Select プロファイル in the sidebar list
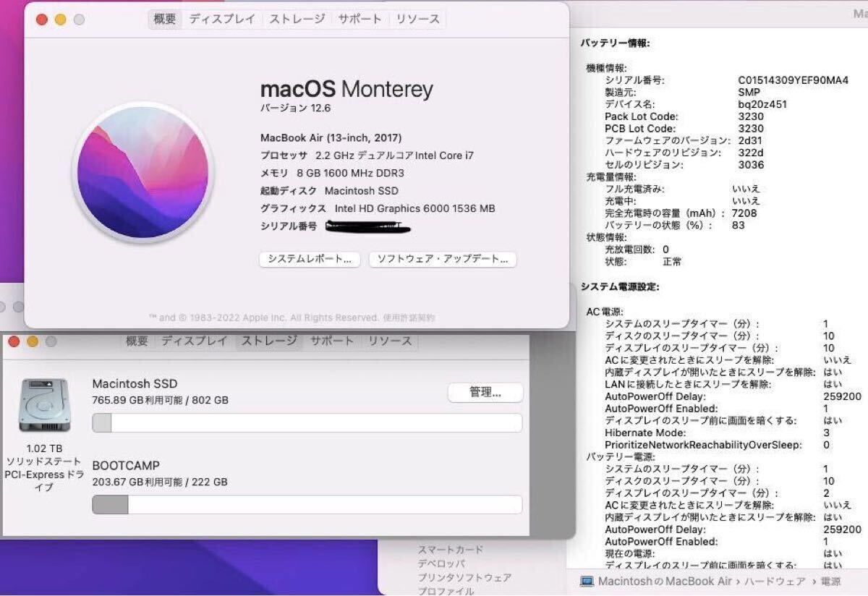Image resolution: width=868 pixels, height=596 pixels. click(x=446, y=591)
